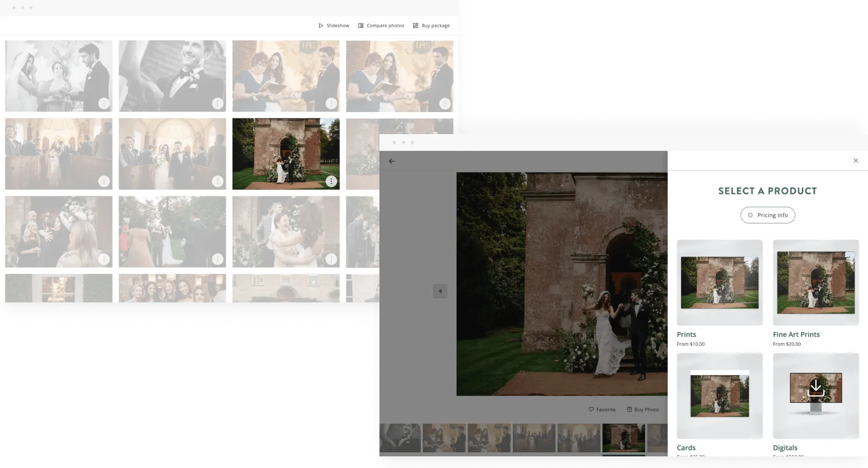868x468 pixels.
Task: Choose the Fine Art Prints product image
Action: (x=816, y=282)
